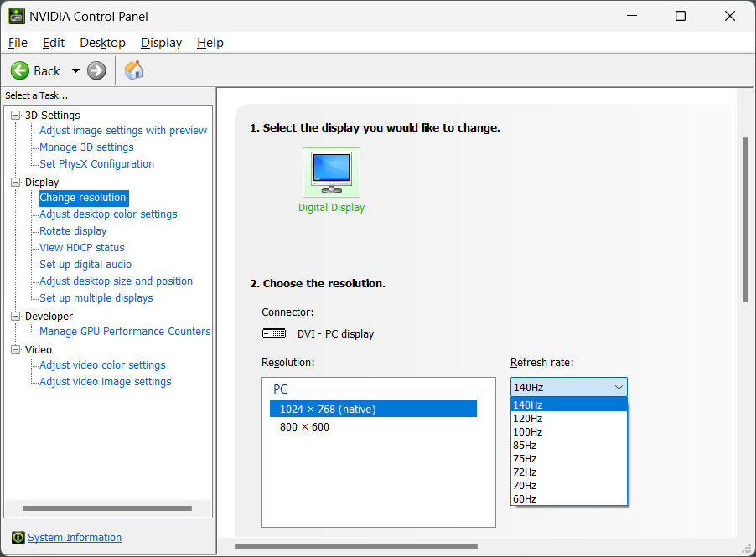Viewport: 756px width, 557px height.
Task: Close the NVIDIA Control Panel window
Action: click(730, 16)
